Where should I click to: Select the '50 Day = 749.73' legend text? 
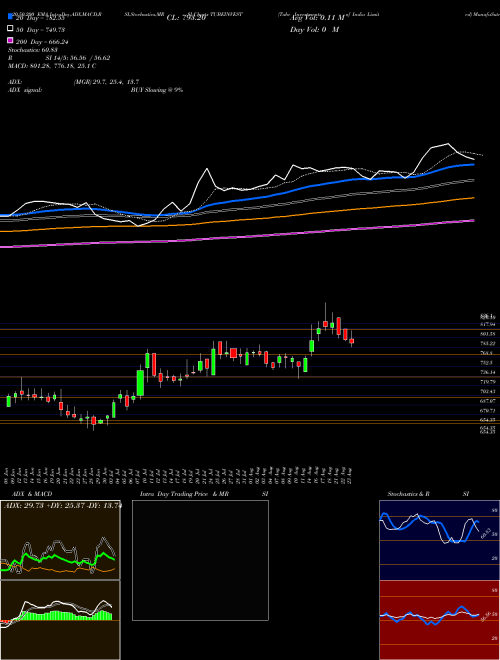tap(41, 30)
